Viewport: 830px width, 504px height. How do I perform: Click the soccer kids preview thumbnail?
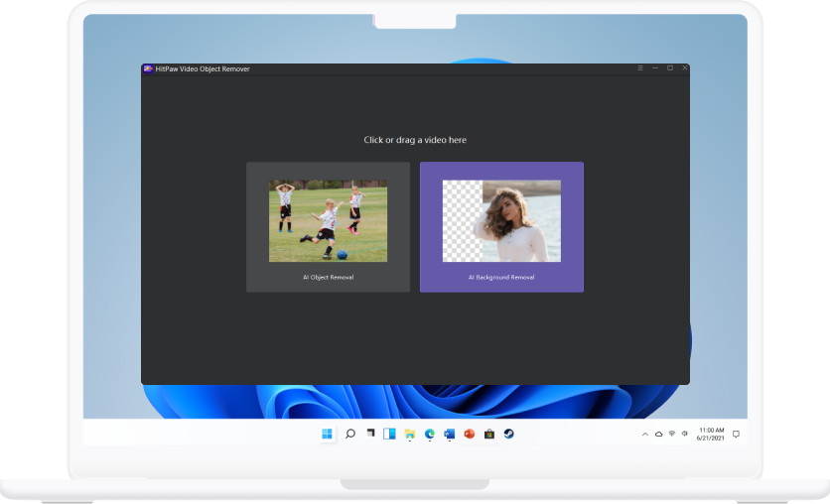pos(328,220)
